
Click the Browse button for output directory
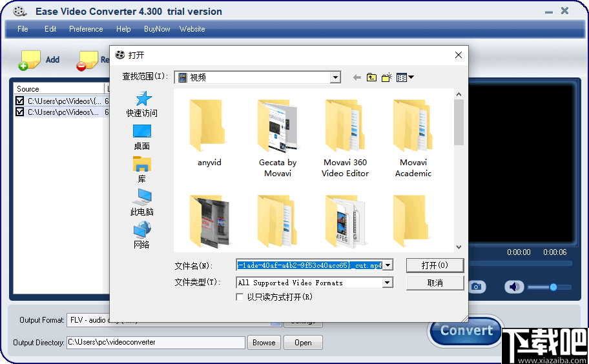click(263, 343)
